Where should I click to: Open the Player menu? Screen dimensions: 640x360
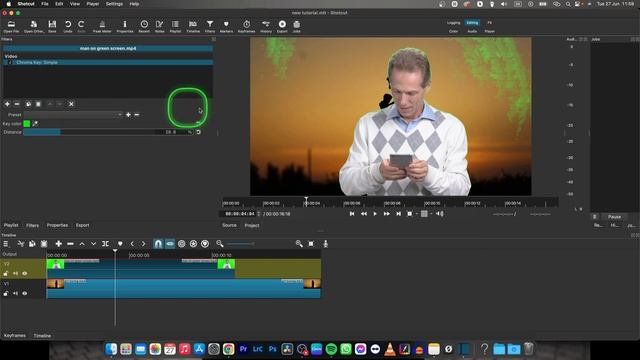pyautogui.click(x=93, y=4)
